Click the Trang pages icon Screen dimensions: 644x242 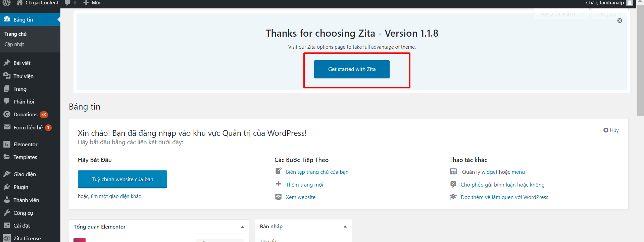coord(7,88)
